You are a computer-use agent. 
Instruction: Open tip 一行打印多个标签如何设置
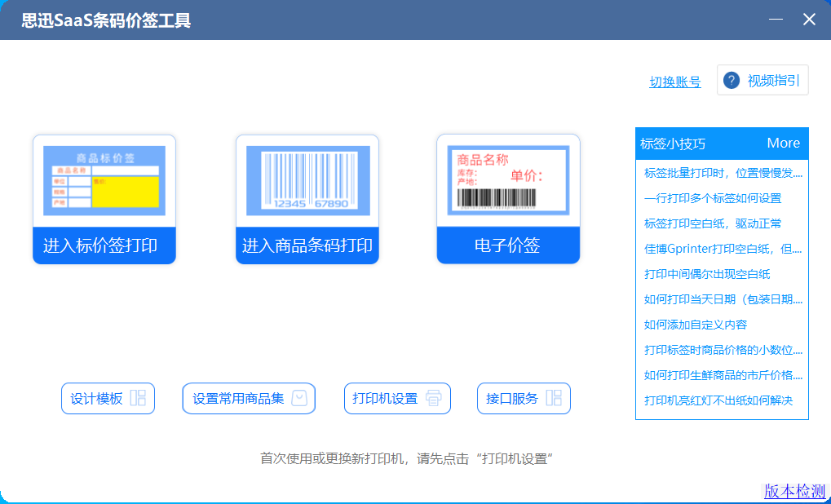pos(713,198)
